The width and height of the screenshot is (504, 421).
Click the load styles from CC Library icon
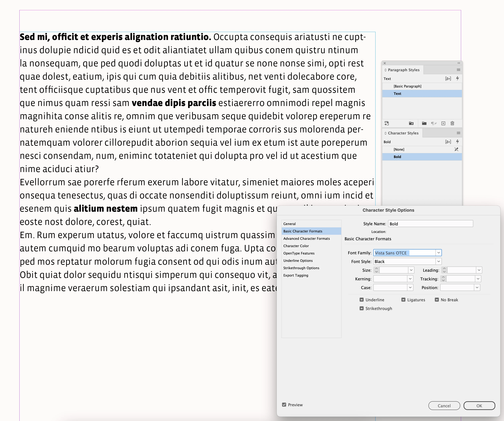tap(387, 123)
